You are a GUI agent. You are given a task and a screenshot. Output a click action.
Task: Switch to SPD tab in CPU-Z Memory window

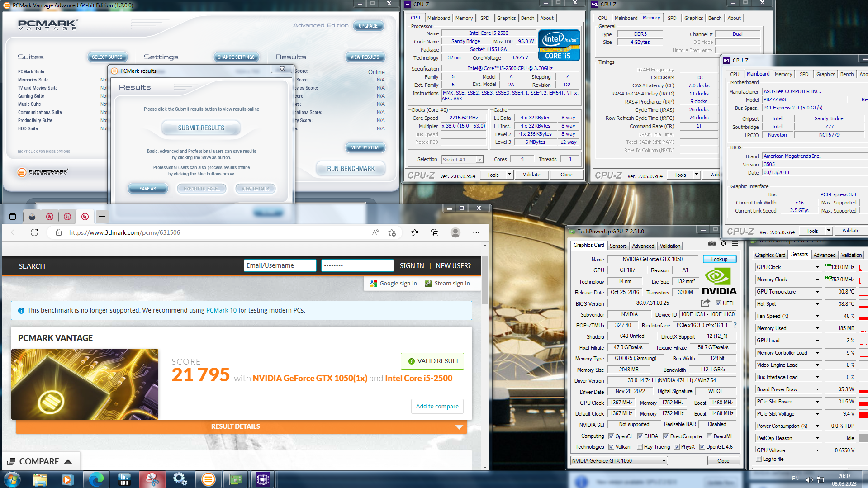pos(672,18)
